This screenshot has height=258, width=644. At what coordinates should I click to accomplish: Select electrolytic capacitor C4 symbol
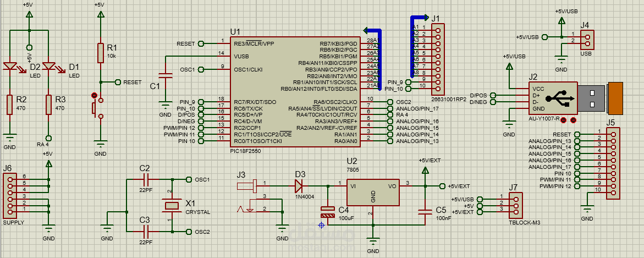pyautogui.click(x=328, y=212)
